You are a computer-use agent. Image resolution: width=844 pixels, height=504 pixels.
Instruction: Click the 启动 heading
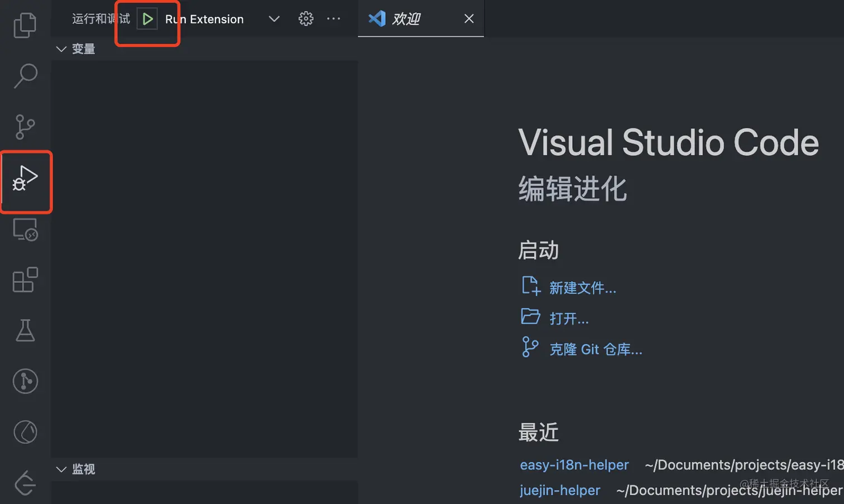coord(539,251)
